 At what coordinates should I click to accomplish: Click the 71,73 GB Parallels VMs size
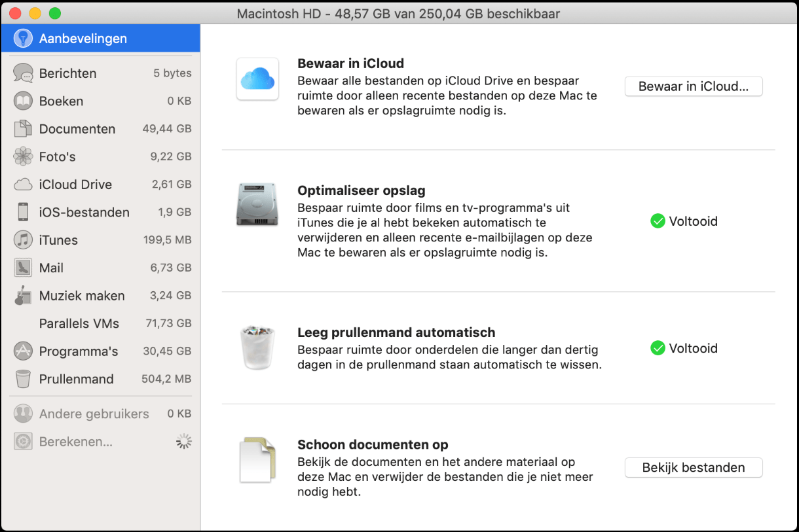coord(168,323)
